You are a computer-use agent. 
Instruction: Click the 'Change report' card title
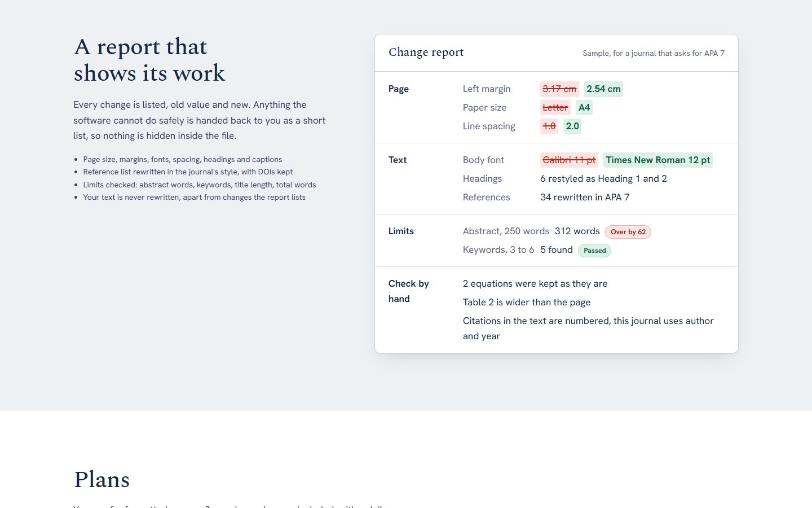pos(426,52)
